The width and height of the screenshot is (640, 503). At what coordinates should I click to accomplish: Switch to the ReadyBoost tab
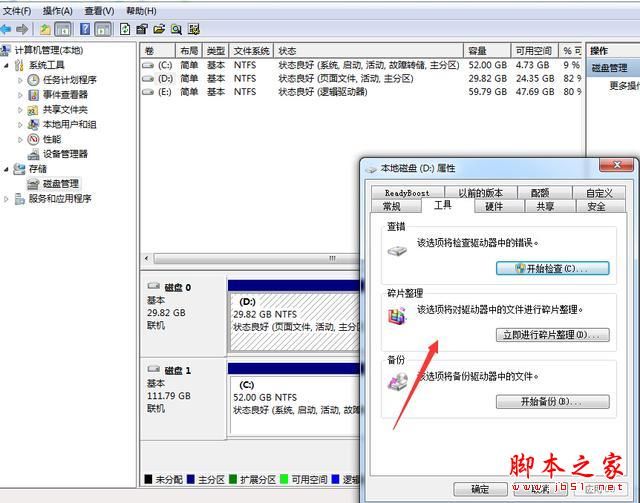[x=407, y=193]
